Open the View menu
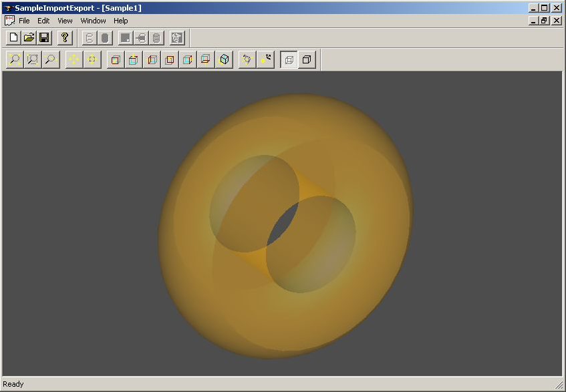Viewport: 566px width, 392px height. tap(65, 21)
